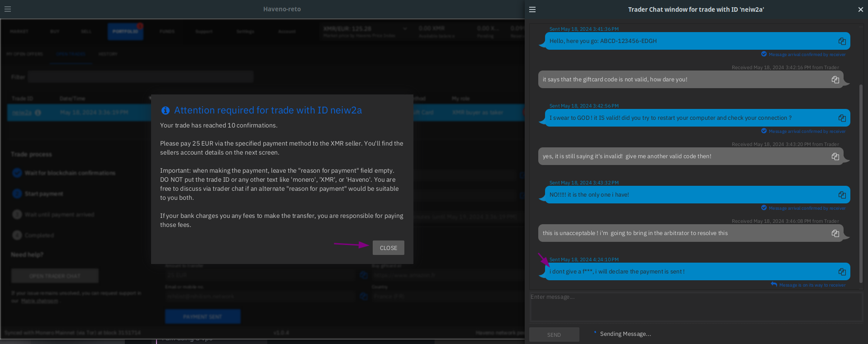Click the 'Sent May 18, 2024 4:24:10 PM' timestamp
Screen dimensions: 868x344
[x=584, y=259]
